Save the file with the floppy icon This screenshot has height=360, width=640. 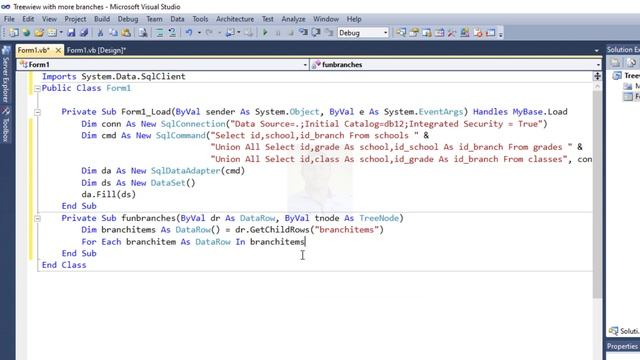point(71,33)
